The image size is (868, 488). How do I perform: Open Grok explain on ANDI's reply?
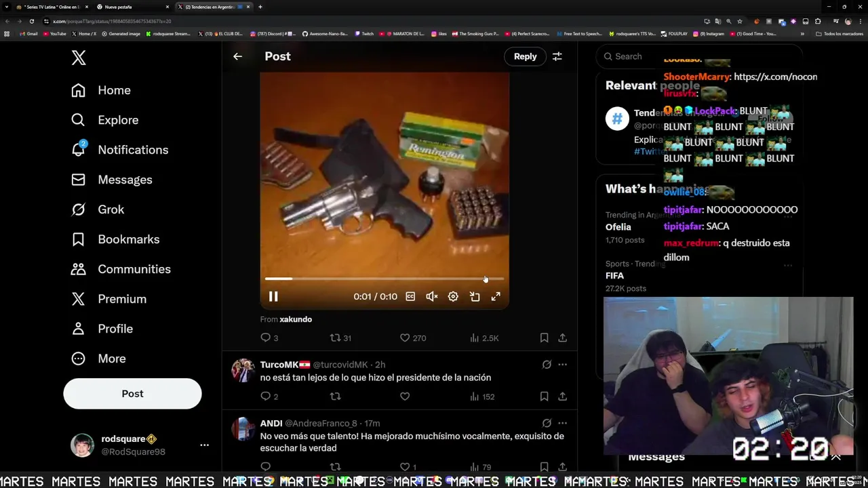[x=547, y=423]
